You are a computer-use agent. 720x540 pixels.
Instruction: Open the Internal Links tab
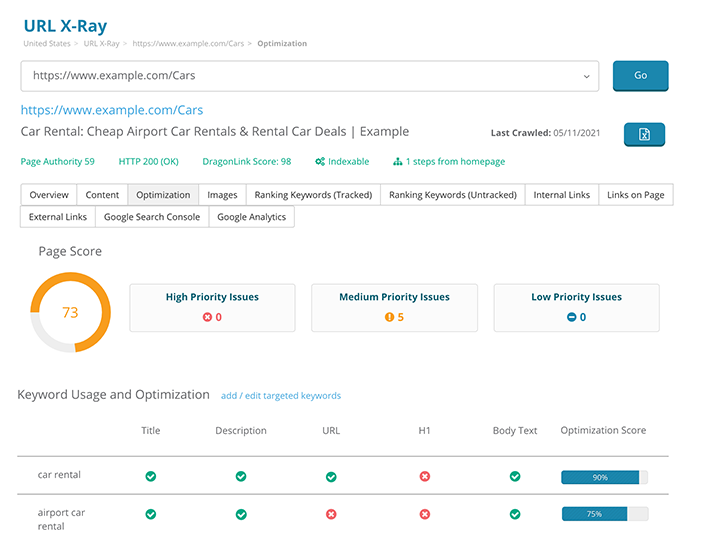point(561,195)
